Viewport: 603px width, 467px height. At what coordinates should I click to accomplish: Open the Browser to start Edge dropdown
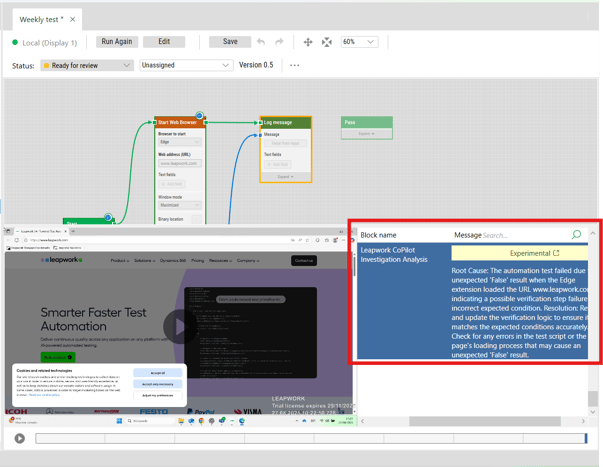coord(180,142)
